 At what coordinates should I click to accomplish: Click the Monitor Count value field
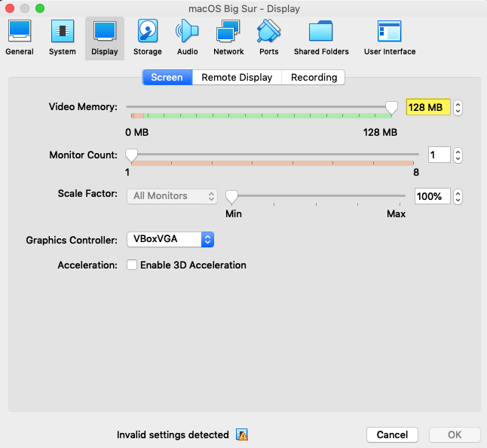tap(439, 155)
